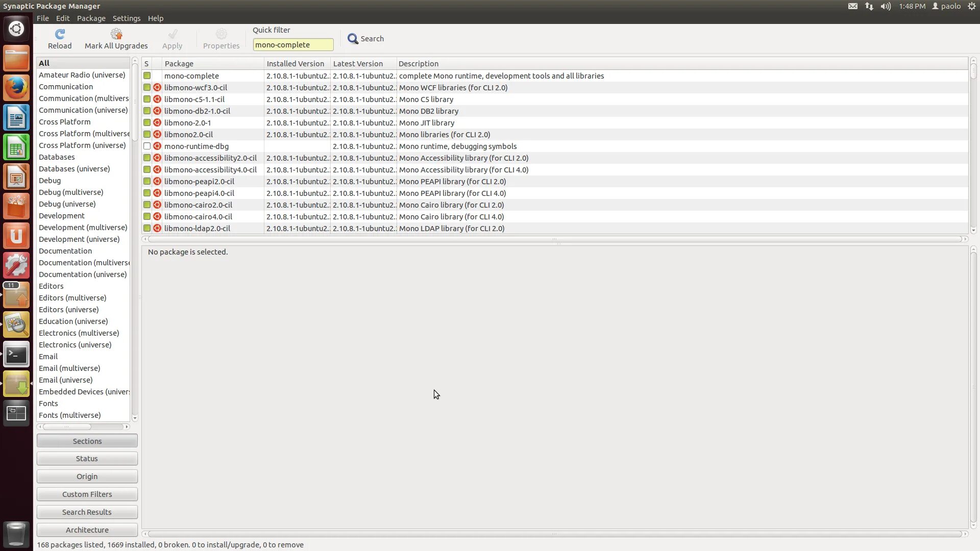
Task: Open the network indicator menu
Action: [869, 6]
